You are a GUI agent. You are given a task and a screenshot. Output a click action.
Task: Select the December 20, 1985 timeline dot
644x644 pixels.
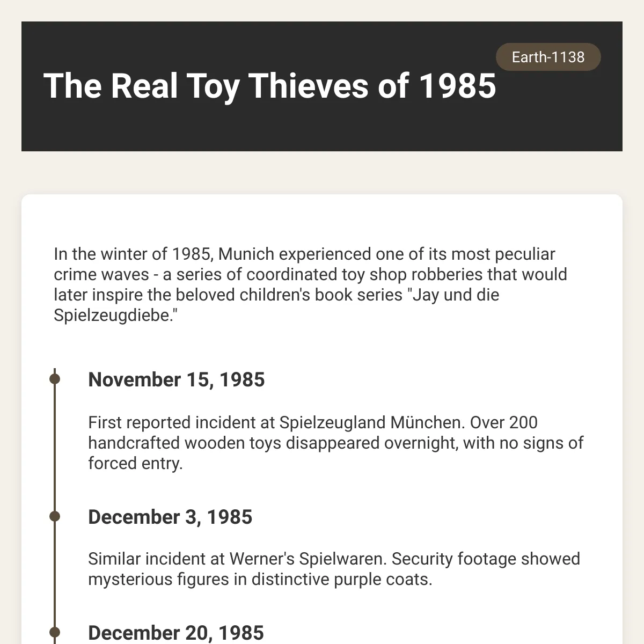tap(54, 632)
